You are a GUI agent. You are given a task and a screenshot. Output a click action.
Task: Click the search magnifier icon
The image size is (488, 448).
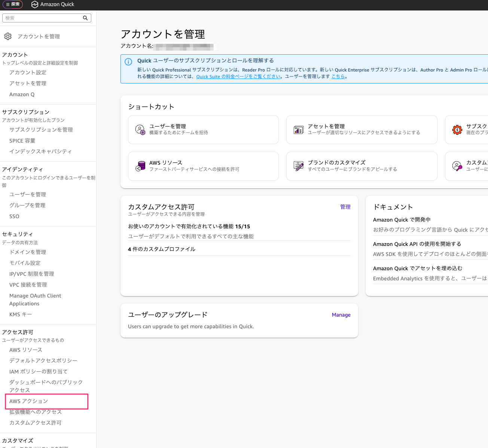tap(85, 18)
